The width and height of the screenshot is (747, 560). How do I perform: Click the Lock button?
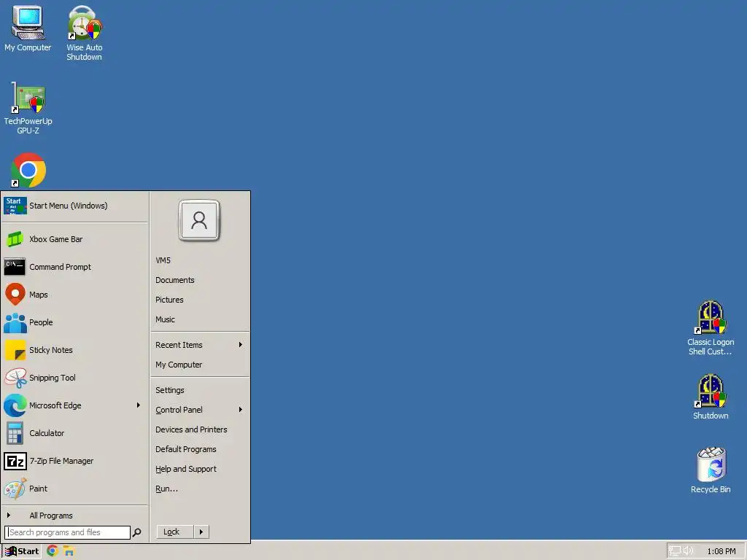pyautogui.click(x=175, y=532)
